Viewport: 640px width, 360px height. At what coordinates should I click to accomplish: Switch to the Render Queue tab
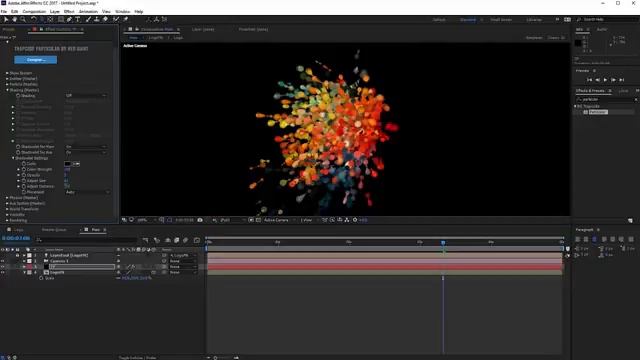54,230
